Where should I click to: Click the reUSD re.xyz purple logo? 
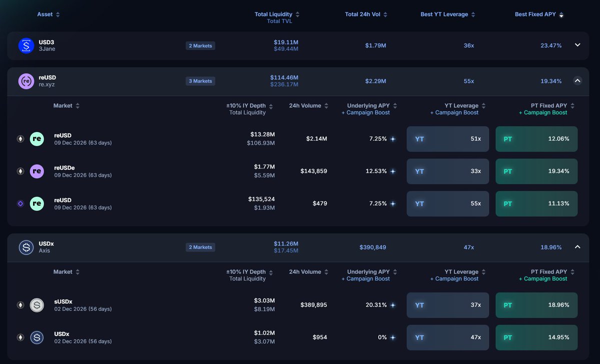26,81
